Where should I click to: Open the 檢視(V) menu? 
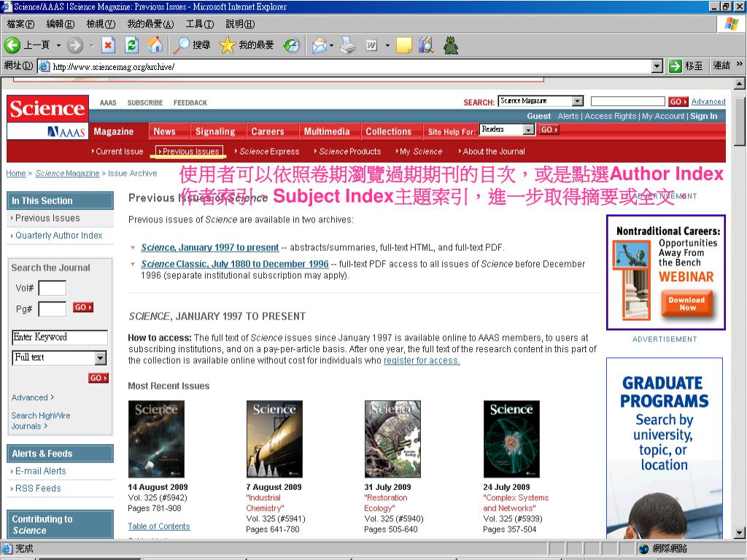pyautogui.click(x=101, y=24)
